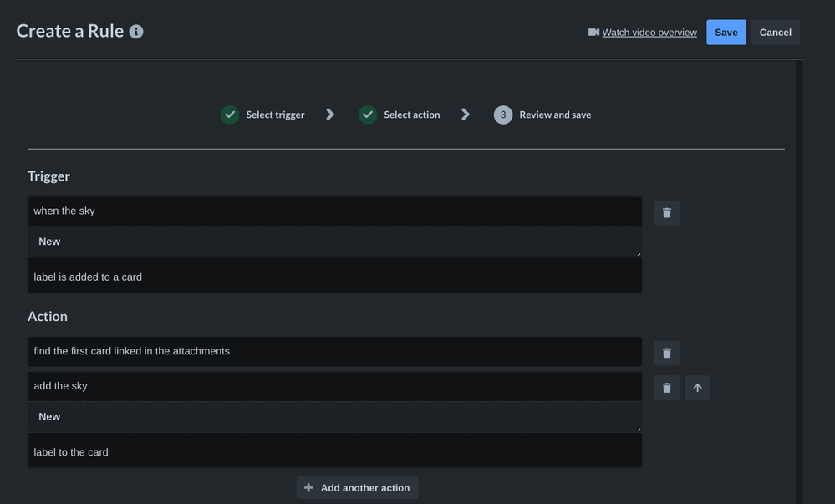Click the video camera icon in the header
Screen dimensions: 835x504
(592, 32)
